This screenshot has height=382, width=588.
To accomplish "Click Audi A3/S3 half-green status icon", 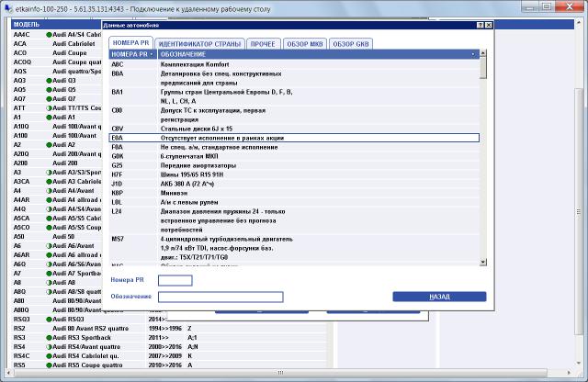I will [x=49, y=173].
